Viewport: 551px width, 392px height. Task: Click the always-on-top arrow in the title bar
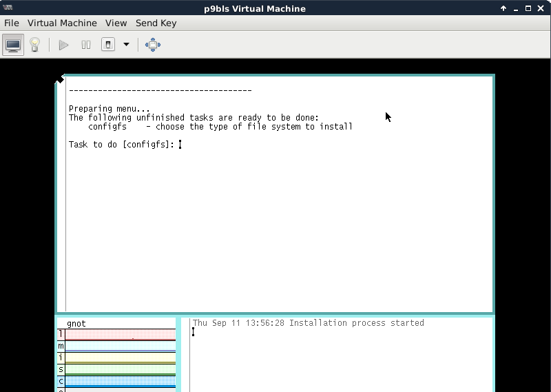(x=503, y=8)
